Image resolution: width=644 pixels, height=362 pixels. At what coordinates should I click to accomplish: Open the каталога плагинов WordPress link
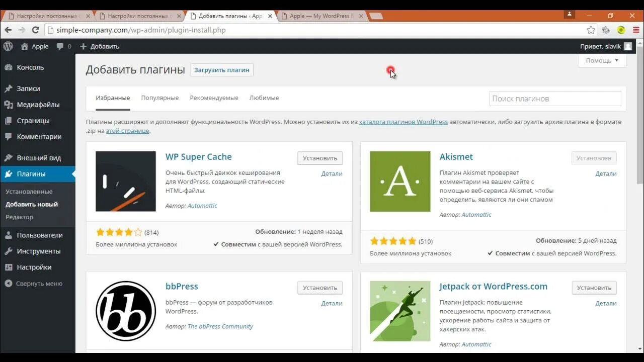(404, 122)
